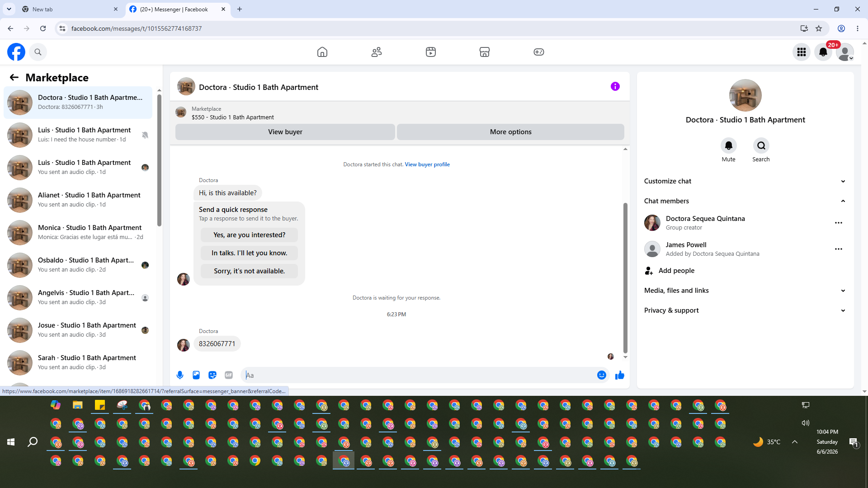868x488 pixels.
Task: Open the Luis chat with 'I need the house number'
Action: [x=78, y=135]
